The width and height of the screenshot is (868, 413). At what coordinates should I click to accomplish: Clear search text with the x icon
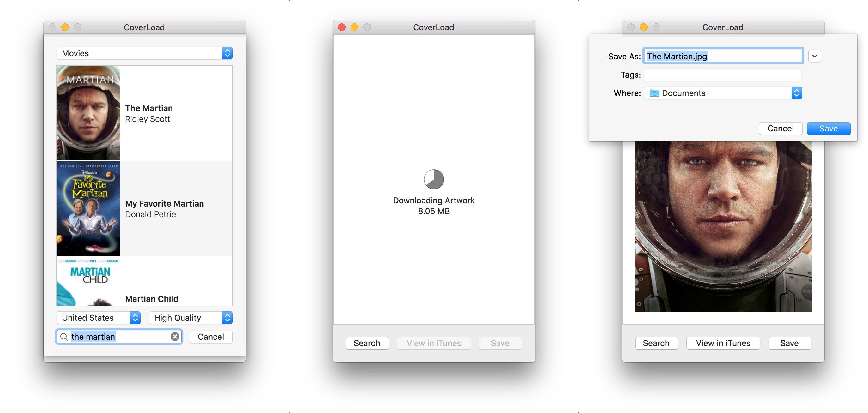[175, 337]
